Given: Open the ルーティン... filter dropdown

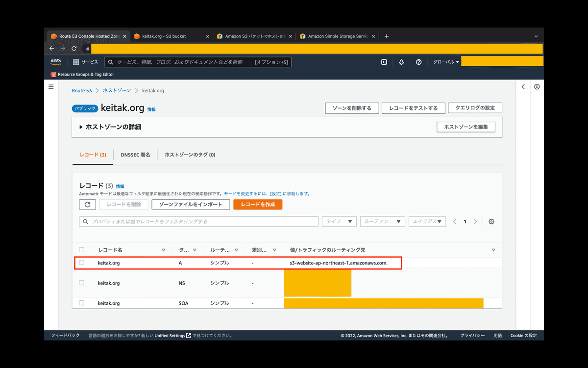Looking at the screenshot, I should tap(383, 222).
